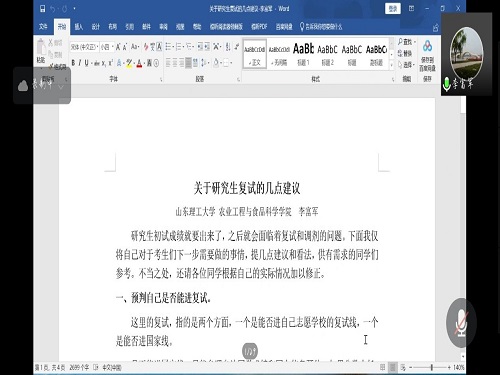Click the 登录 sign-in button
Screen dimensions: 500x375
coord(393,9)
